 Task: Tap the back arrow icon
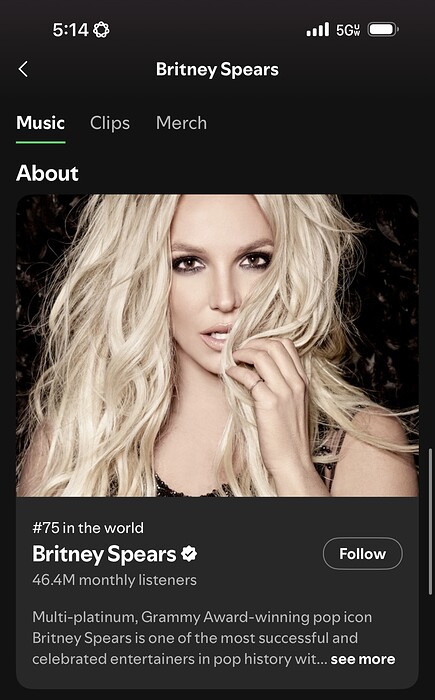click(23, 69)
